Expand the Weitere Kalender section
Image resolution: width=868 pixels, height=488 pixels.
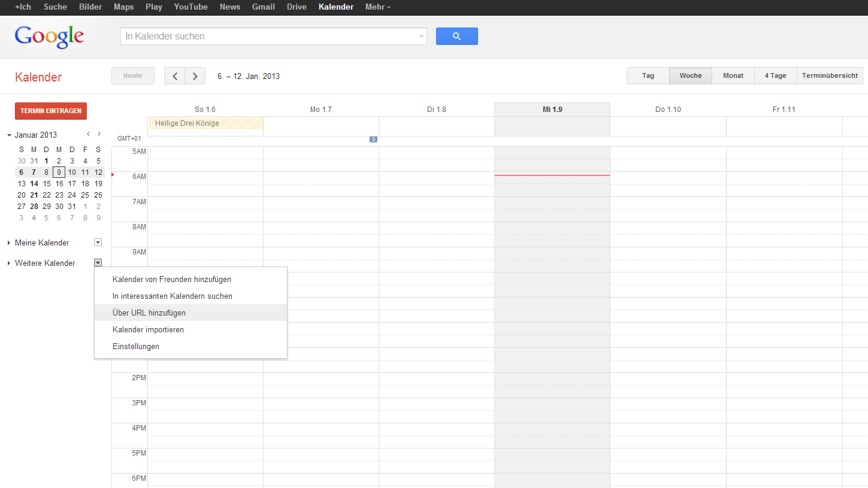[x=9, y=263]
